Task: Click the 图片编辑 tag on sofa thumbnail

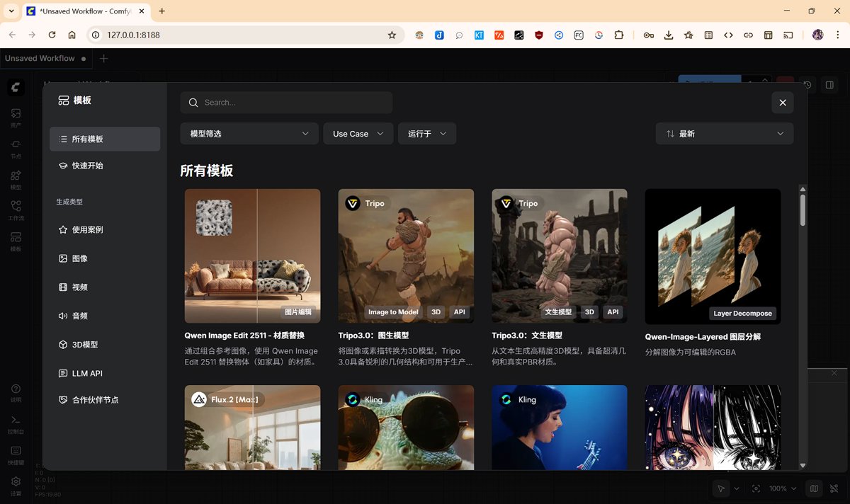Action: [x=297, y=312]
